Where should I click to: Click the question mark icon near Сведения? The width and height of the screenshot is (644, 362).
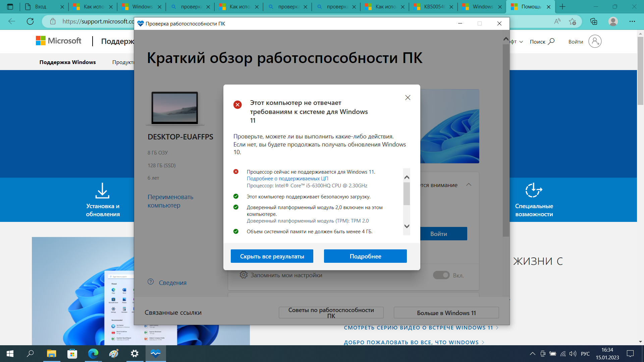(151, 282)
